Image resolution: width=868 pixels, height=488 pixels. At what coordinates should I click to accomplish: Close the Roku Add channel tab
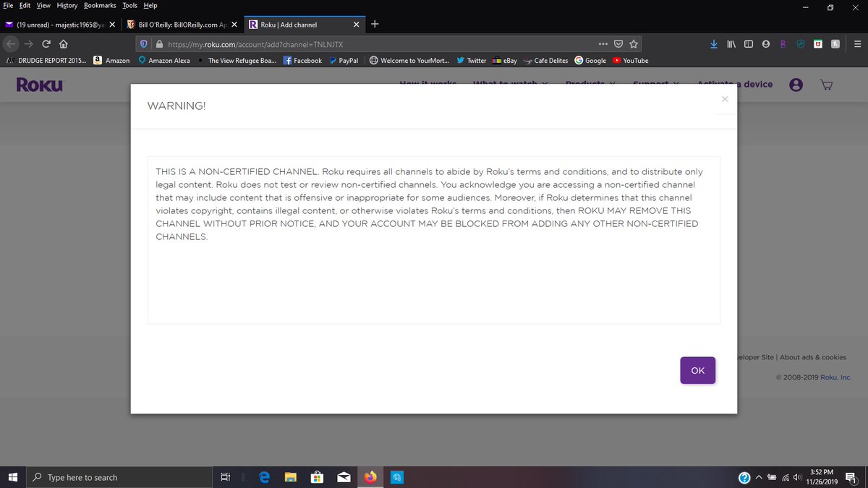(x=357, y=25)
